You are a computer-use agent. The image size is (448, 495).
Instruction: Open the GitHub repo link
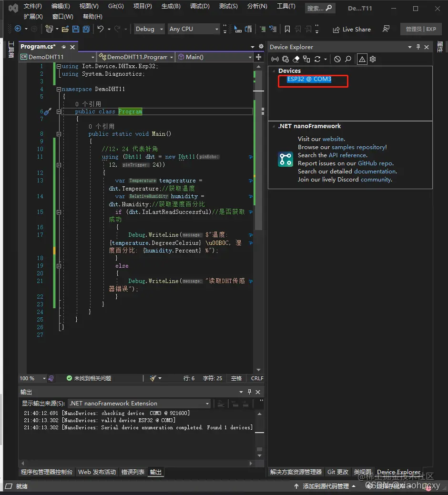pyautogui.click(x=375, y=163)
